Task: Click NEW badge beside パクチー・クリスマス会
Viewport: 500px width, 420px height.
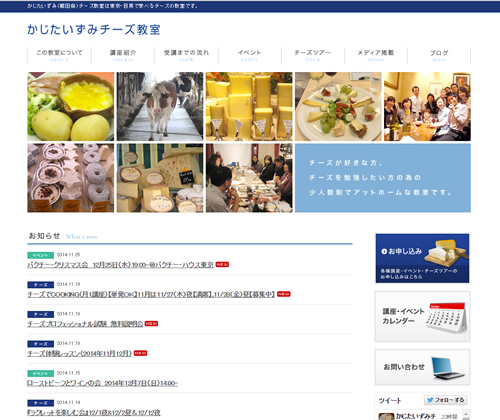Action: 222,264
